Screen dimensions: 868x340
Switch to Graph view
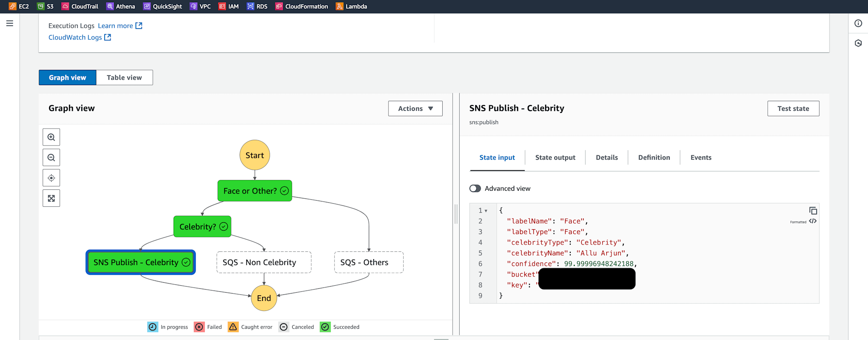click(67, 77)
